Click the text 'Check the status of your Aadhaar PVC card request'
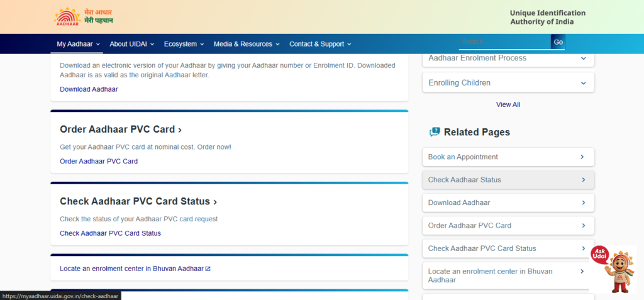This screenshot has width=644, height=300. tap(139, 219)
